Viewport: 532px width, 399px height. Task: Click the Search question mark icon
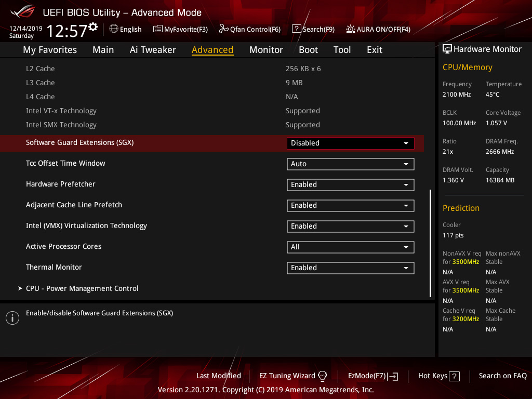[x=296, y=29]
